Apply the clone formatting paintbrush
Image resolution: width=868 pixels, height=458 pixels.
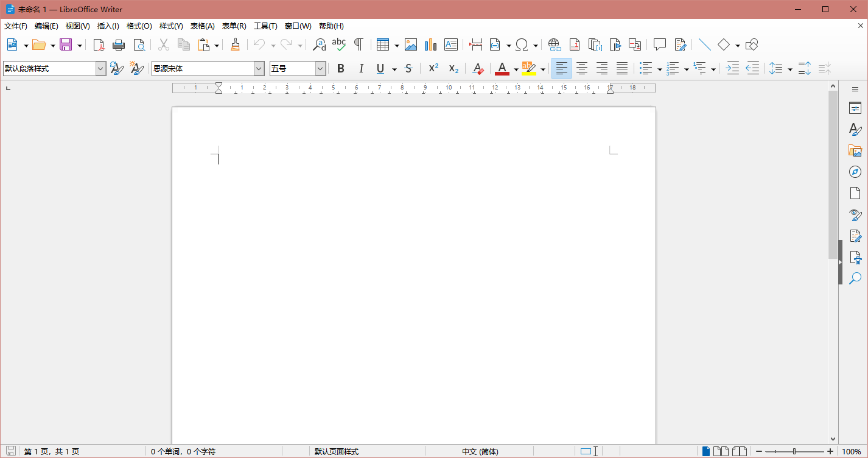pyautogui.click(x=236, y=44)
